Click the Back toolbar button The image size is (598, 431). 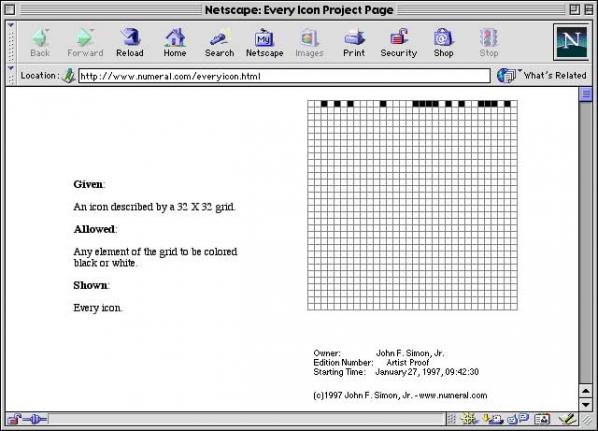point(40,43)
